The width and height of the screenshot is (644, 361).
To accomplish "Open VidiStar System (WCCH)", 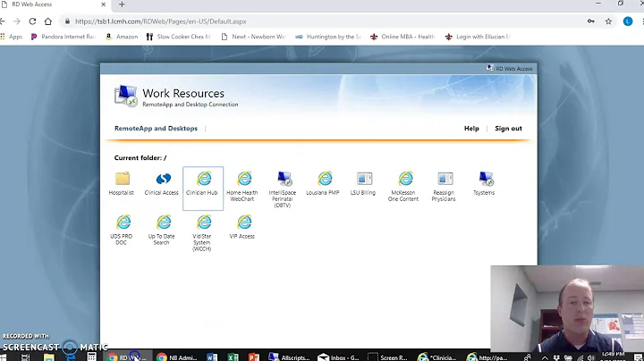I will pyautogui.click(x=202, y=233).
